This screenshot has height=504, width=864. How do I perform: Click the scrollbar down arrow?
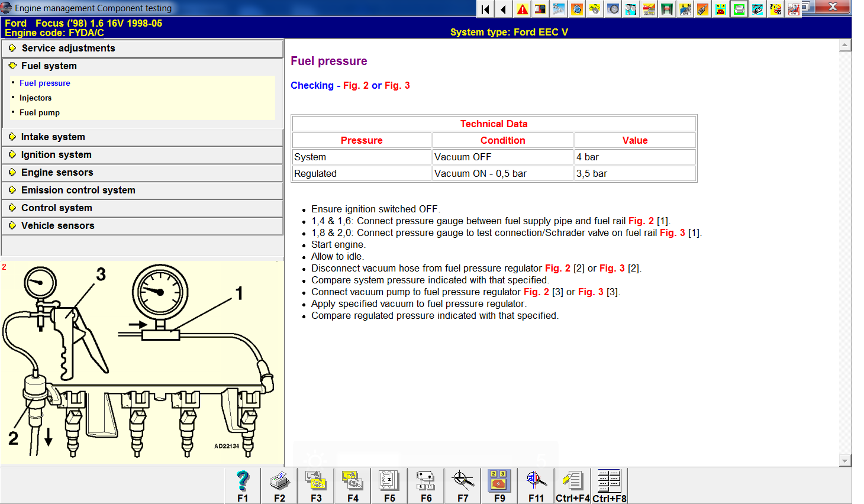(845, 461)
